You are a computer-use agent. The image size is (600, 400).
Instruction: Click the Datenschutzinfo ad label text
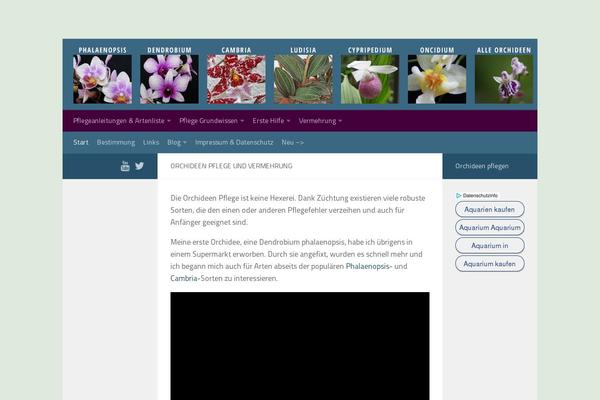point(480,195)
